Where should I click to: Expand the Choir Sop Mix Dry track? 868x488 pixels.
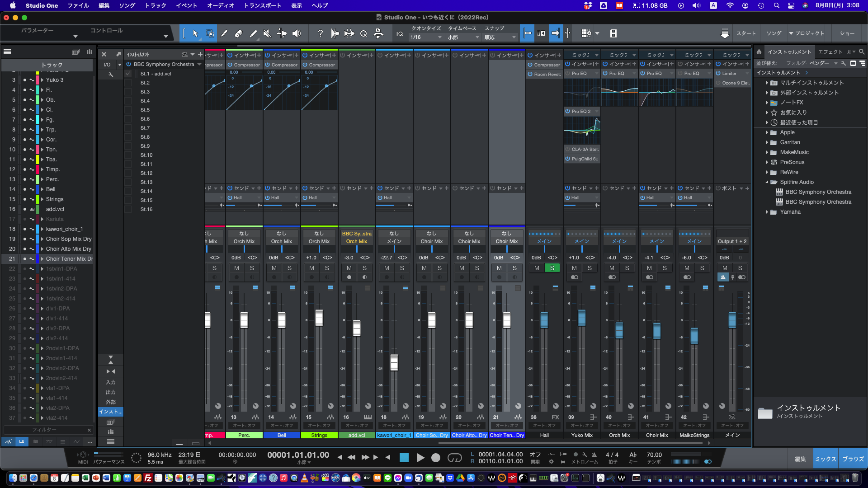pos(42,239)
